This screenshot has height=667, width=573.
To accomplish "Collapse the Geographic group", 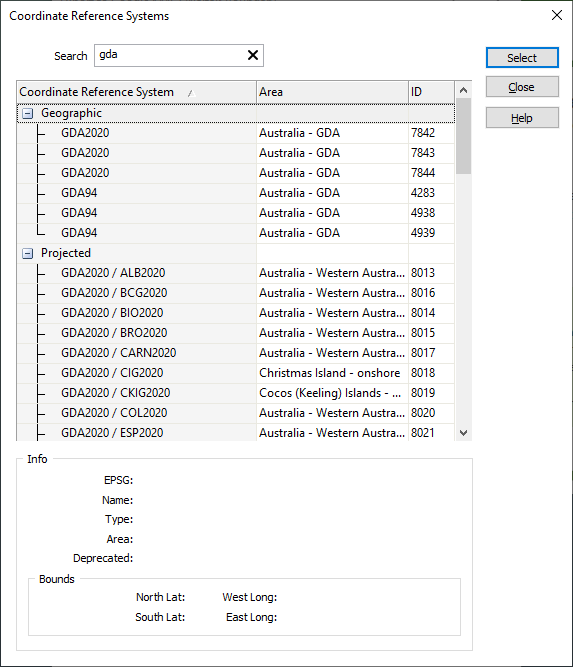I will (28, 114).
